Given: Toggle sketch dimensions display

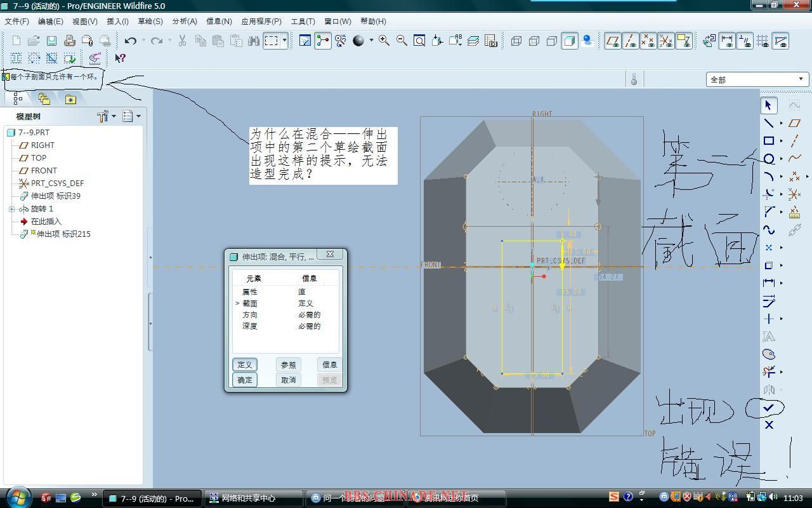Looking at the screenshot, I should coord(727,41).
